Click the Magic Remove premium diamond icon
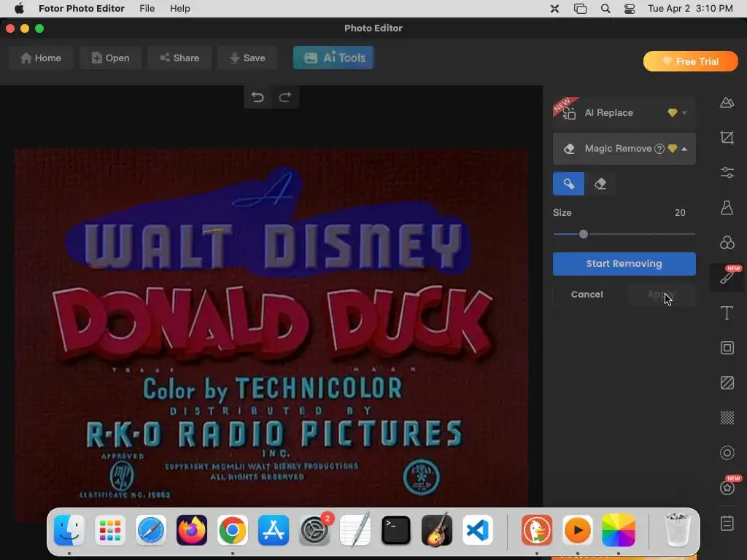Viewport: 747px width, 560px height. [x=672, y=149]
